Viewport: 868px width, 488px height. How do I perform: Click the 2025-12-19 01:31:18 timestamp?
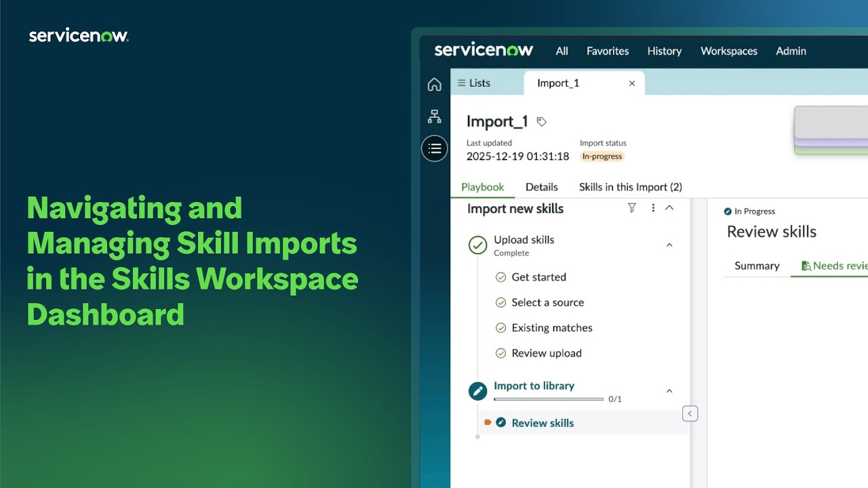click(518, 157)
